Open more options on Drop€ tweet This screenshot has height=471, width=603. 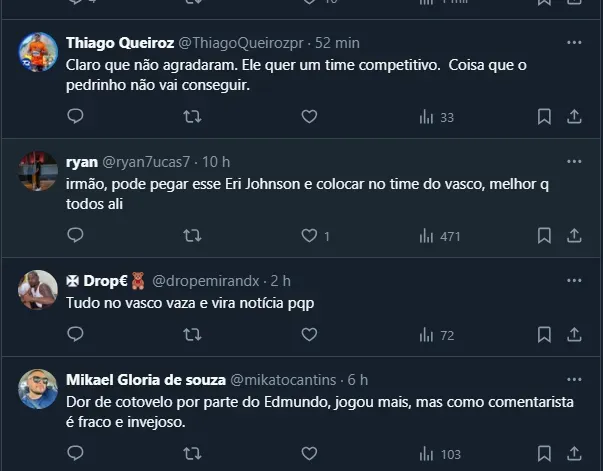574,280
